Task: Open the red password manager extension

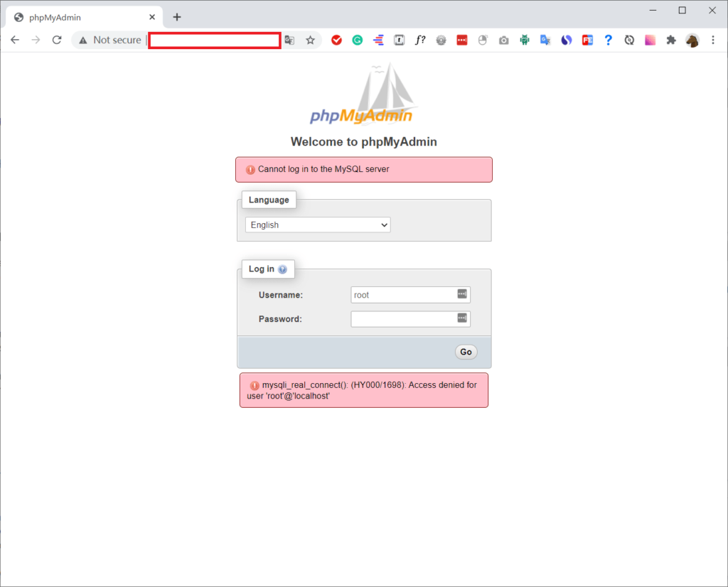Action: point(462,41)
